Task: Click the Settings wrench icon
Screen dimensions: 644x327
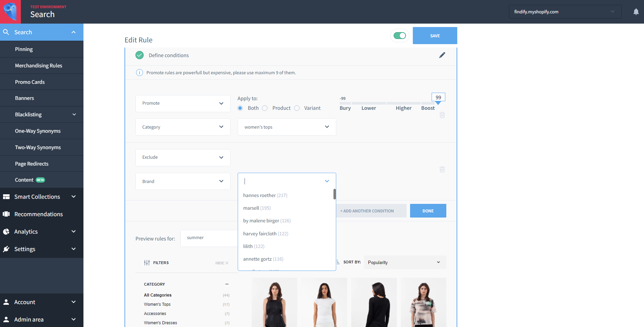Action: pyautogui.click(x=6, y=249)
